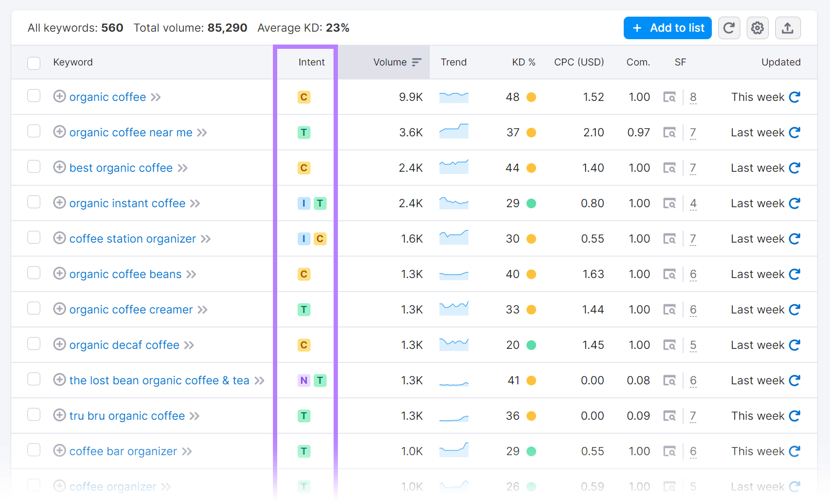The height and width of the screenshot is (504, 830).
Task: Sort by the KD % column header
Action: tap(523, 62)
